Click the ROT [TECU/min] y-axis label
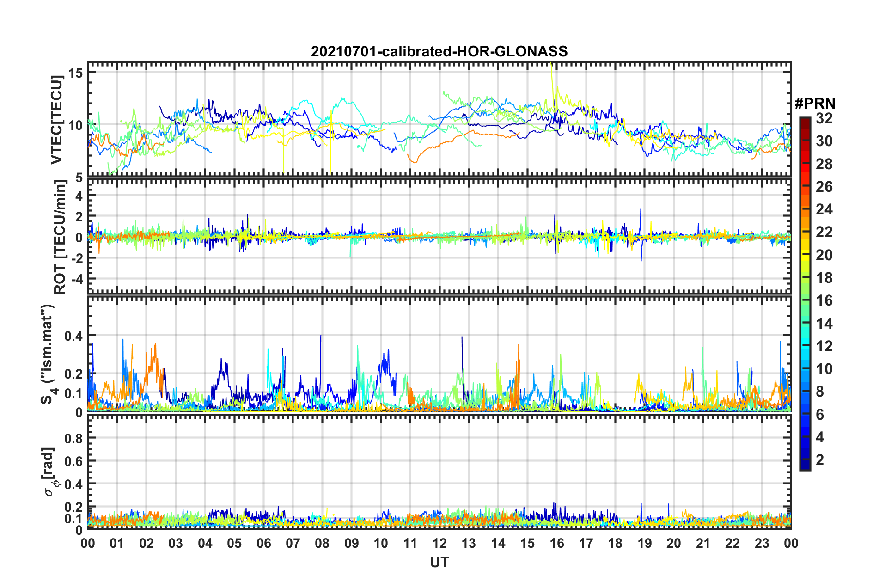This screenshot has width=879, height=588. [60, 237]
